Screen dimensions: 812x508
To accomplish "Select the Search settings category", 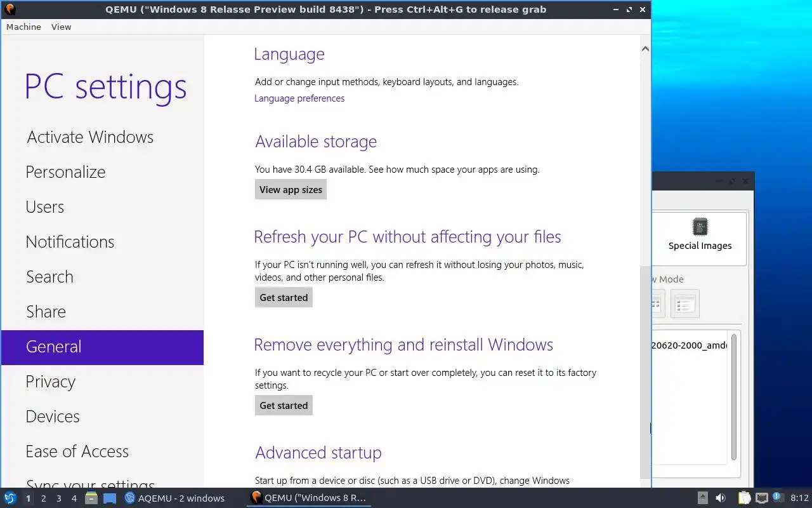I will pyautogui.click(x=49, y=277).
